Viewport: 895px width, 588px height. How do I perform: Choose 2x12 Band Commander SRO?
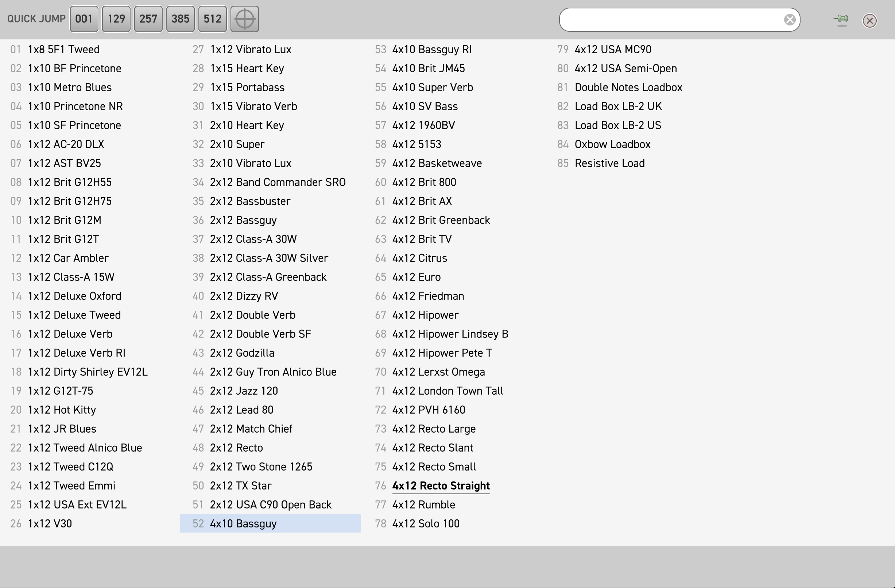tap(278, 182)
